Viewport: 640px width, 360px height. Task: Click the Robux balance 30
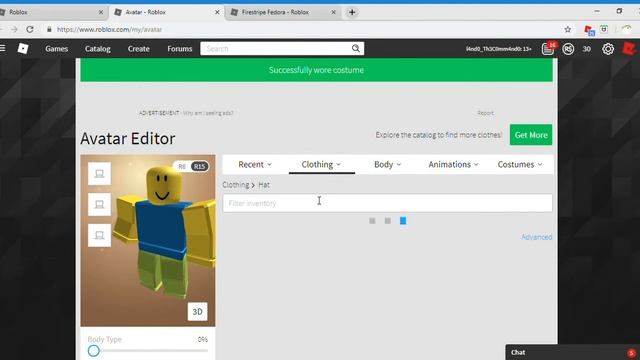(x=586, y=49)
